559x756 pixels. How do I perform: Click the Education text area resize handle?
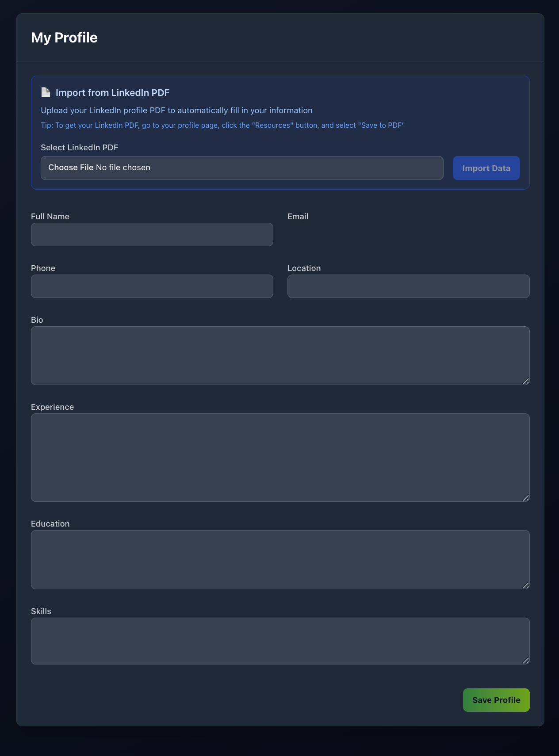click(526, 585)
